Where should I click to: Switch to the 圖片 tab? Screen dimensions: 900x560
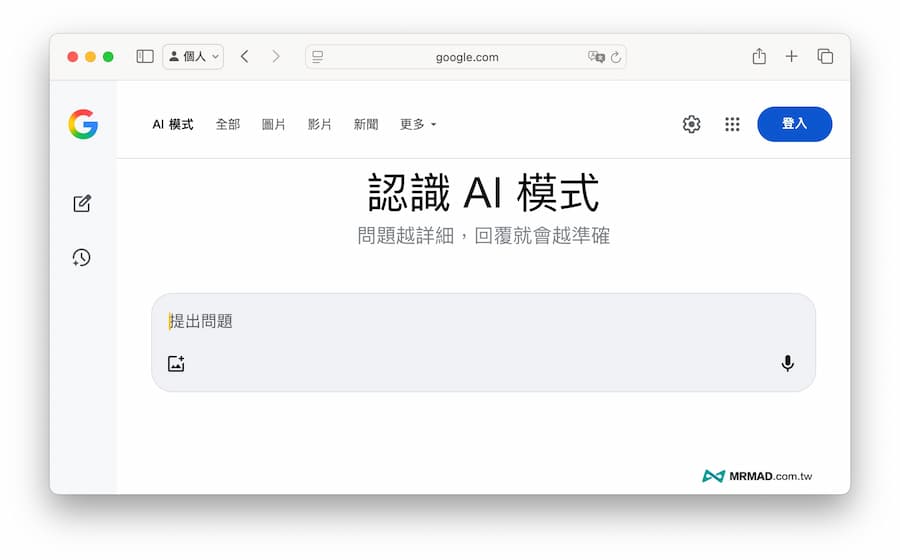point(274,124)
